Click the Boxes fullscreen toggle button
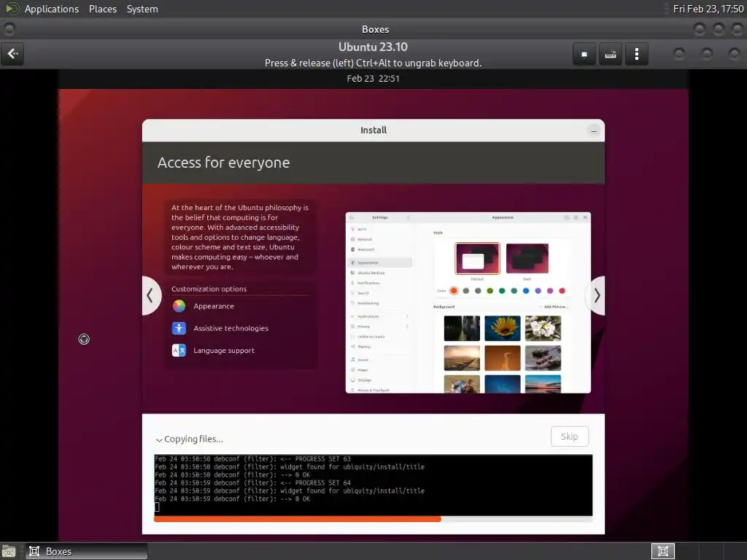 click(x=584, y=54)
